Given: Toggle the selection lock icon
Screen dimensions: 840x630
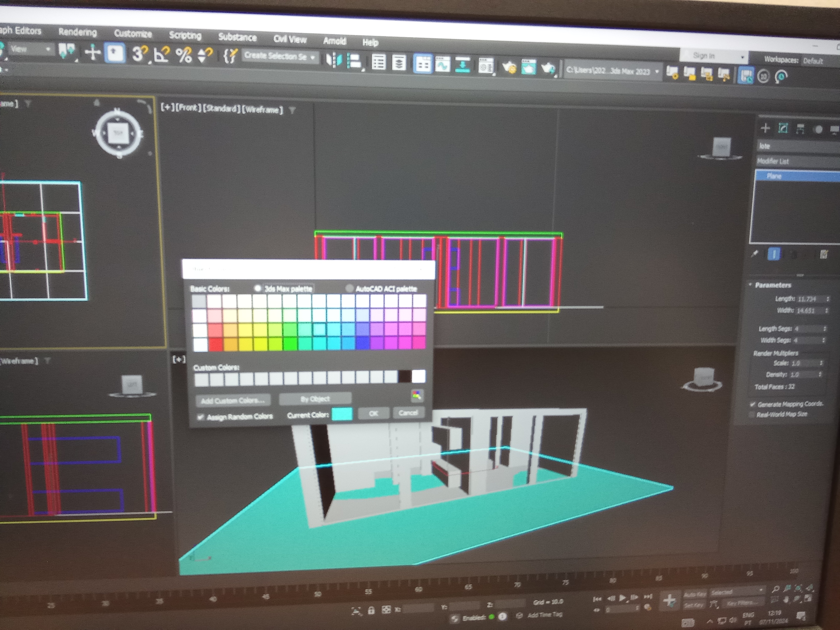Looking at the screenshot, I should [371, 610].
